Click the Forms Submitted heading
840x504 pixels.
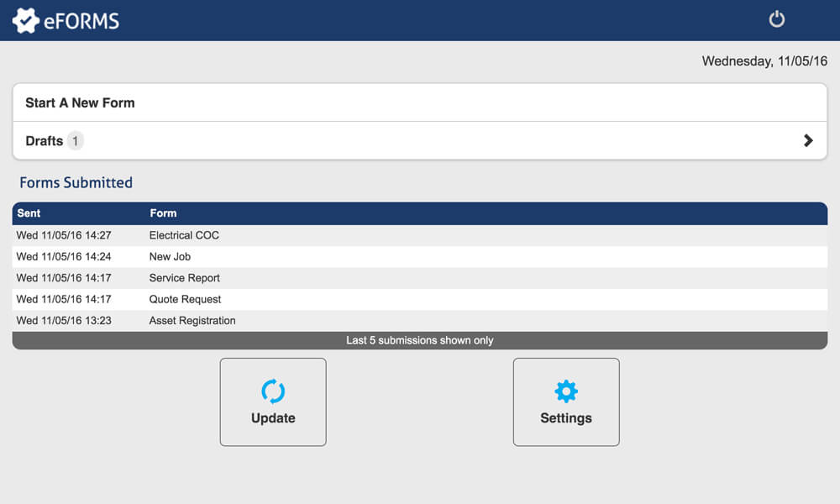coord(76,182)
